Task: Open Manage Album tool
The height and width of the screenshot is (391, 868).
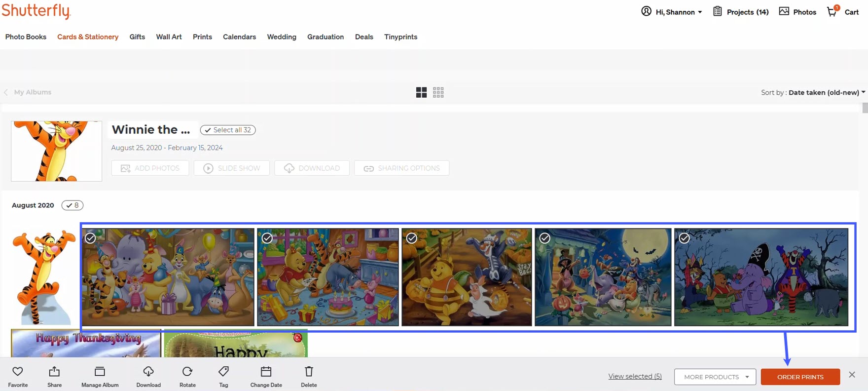Action: pos(100,377)
